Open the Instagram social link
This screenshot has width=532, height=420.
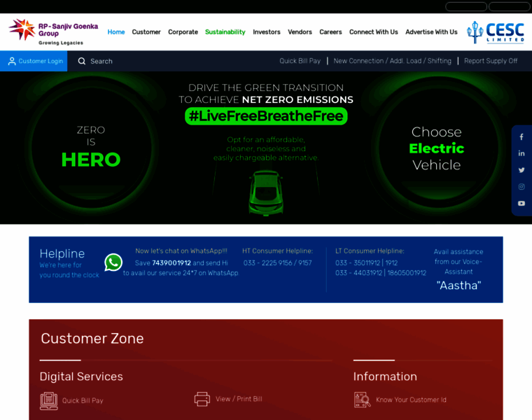pos(521,187)
